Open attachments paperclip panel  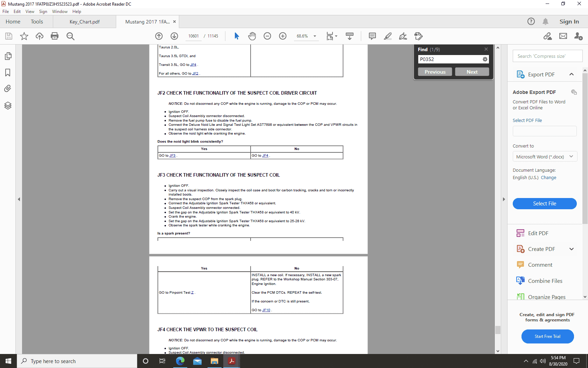[x=8, y=89]
